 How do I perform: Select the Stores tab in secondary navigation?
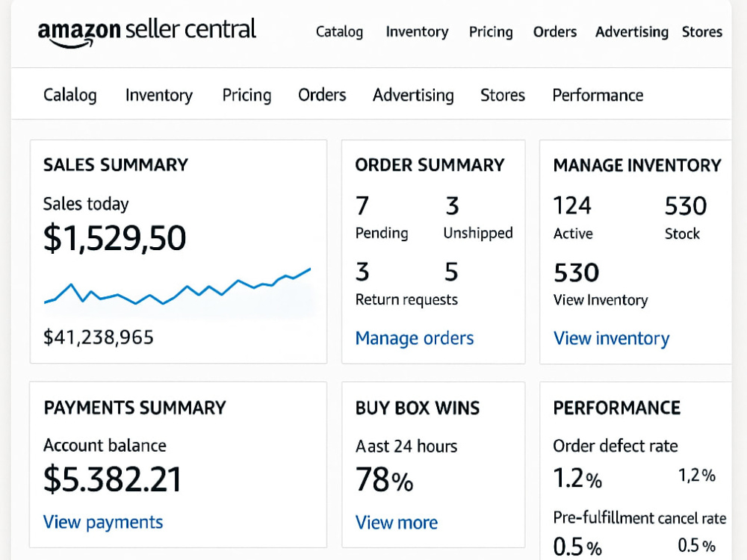pos(503,95)
